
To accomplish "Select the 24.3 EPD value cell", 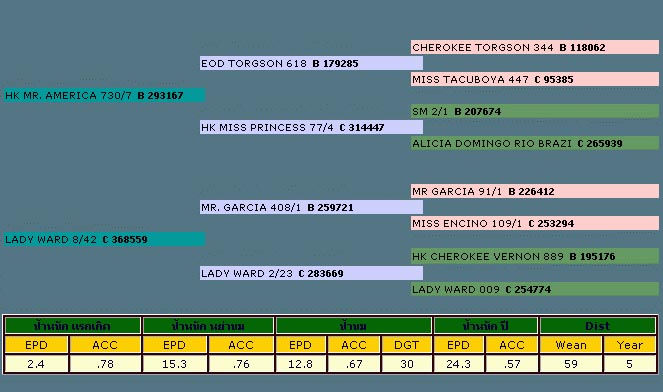I will click(458, 364).
